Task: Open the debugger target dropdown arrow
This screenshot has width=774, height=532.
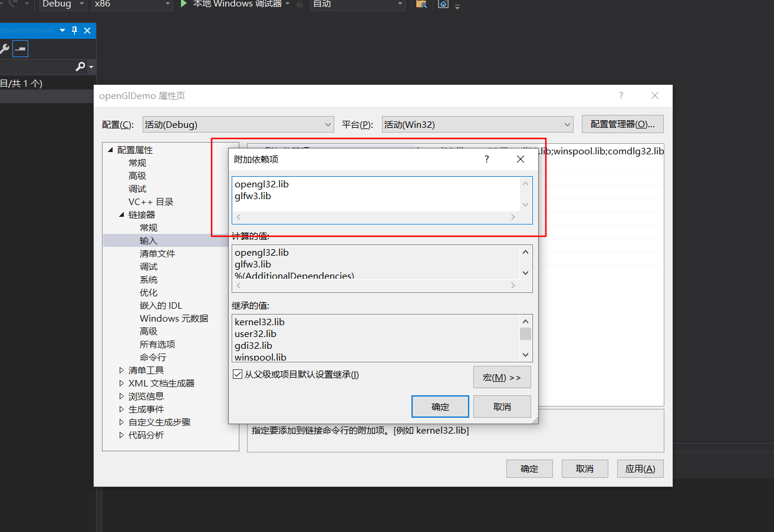Action: [288, 4]
